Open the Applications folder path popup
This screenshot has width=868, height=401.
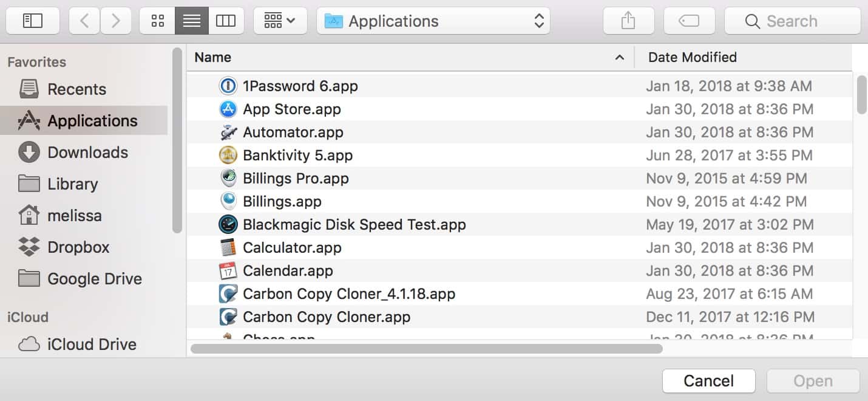coord(433,21)
